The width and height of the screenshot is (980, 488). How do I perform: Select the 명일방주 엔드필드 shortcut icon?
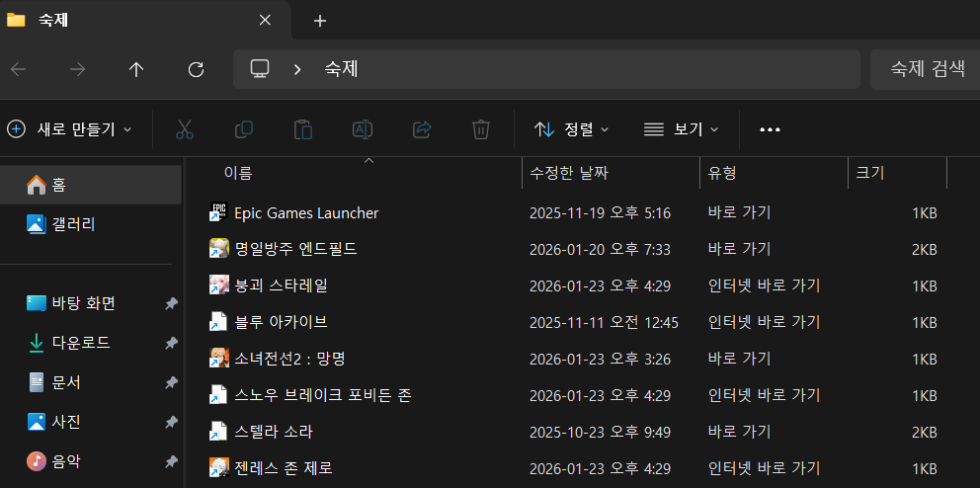tap(217, 249)
